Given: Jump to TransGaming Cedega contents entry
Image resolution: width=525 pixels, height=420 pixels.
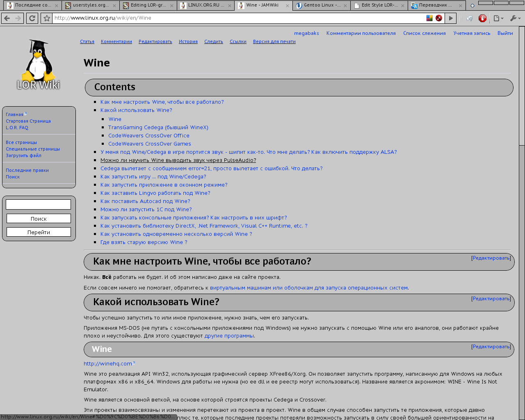Looking at the screenshot, I should pos(158,128).
